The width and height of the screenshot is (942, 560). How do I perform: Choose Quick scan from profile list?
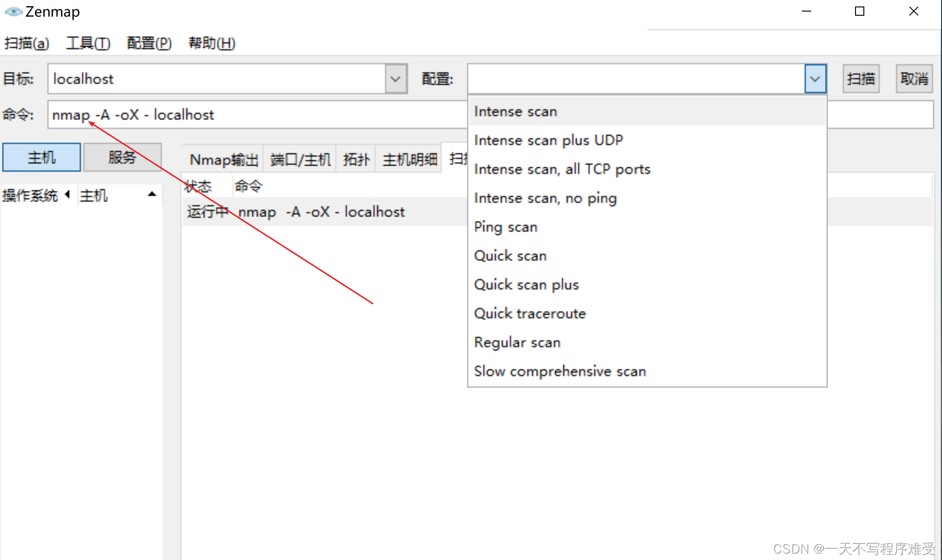coord(510,256)
